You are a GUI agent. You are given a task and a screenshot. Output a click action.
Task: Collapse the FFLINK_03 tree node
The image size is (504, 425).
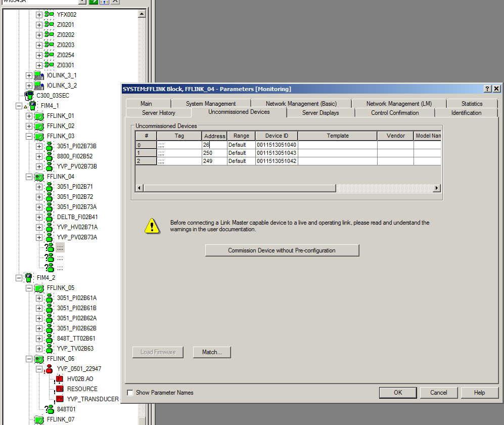click(29, 136)
